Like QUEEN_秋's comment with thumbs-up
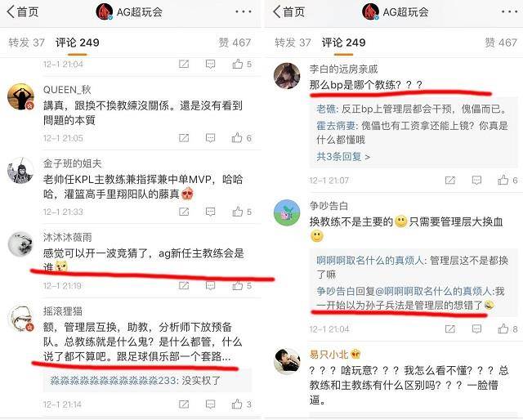Screen dimensions: 523x420 (237, 138)
